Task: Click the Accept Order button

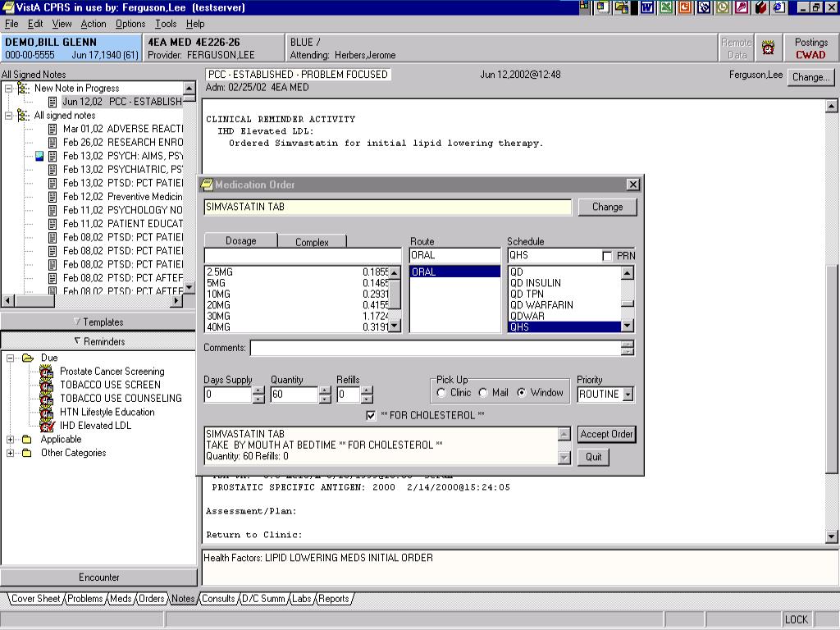Action: [x=606, y=434]
